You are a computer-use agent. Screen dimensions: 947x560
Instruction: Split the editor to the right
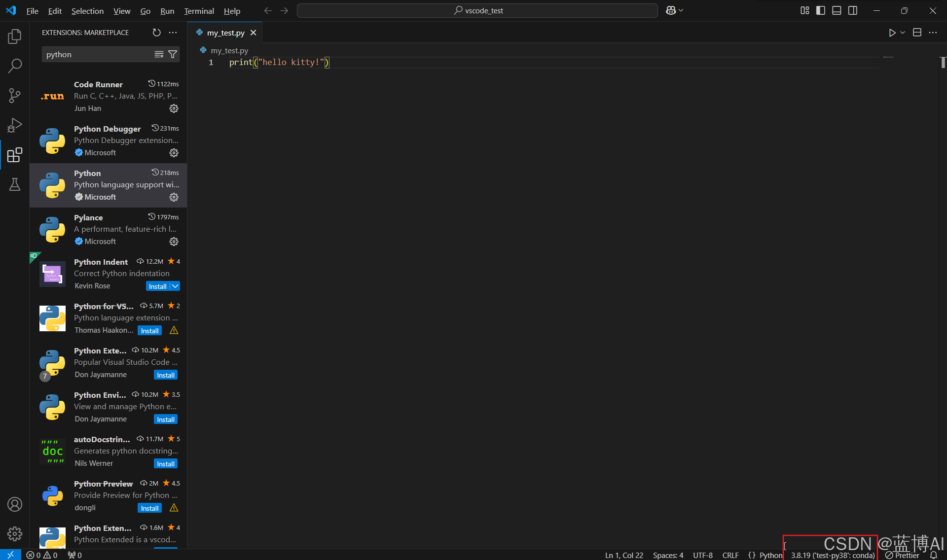917,33
